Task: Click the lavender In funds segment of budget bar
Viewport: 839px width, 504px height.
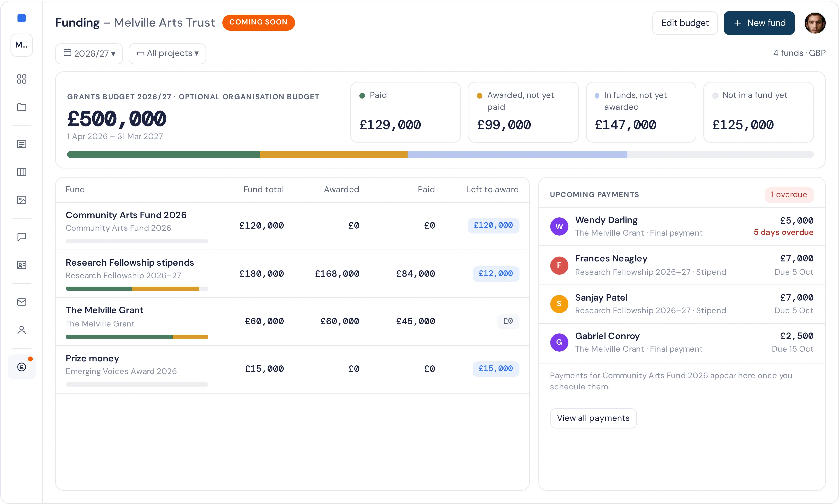Action: (517, 154)
